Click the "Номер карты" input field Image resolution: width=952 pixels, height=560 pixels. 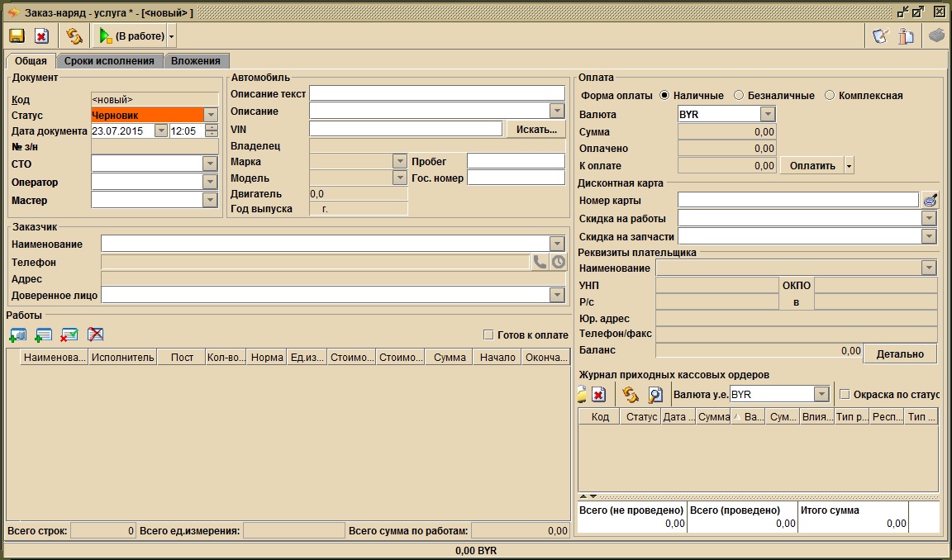797,200
